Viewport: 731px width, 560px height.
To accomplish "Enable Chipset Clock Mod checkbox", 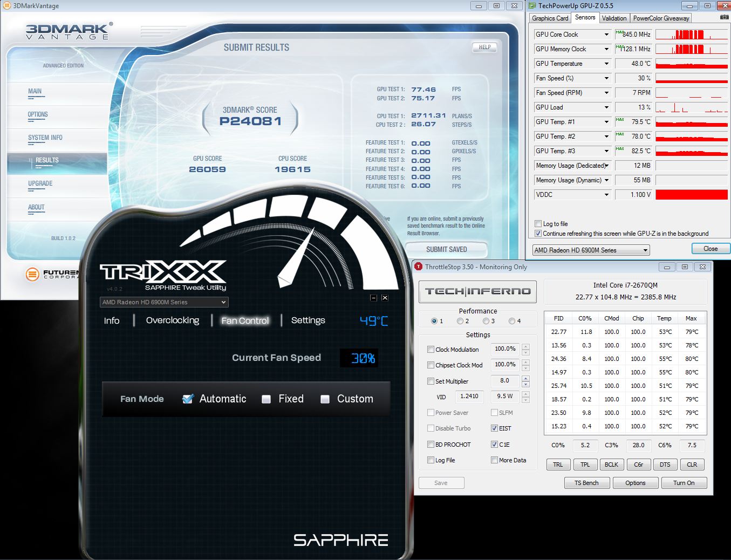I will click(431, 365).
